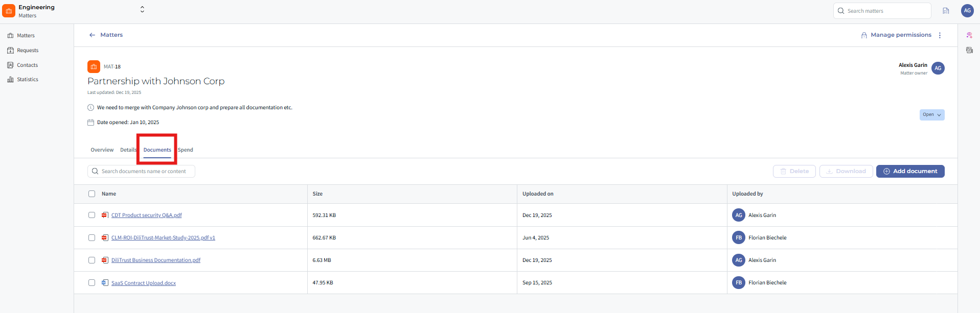Open the three-dot more options menu

pos(940,35)
